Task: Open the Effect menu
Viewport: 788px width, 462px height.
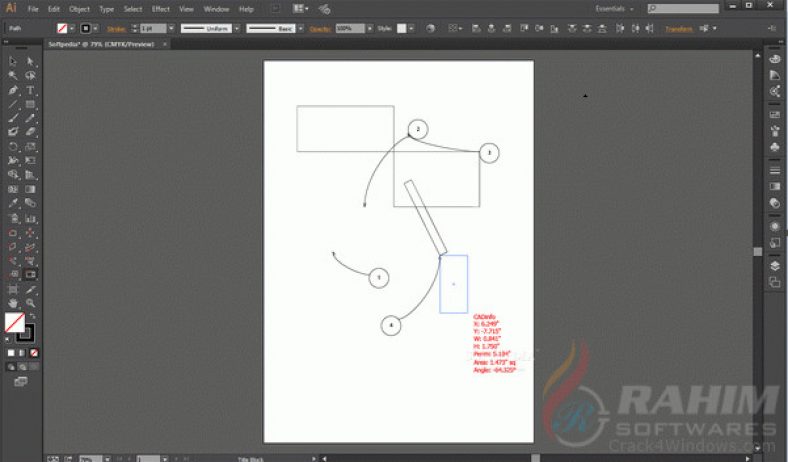Action: tap(160, 9)
